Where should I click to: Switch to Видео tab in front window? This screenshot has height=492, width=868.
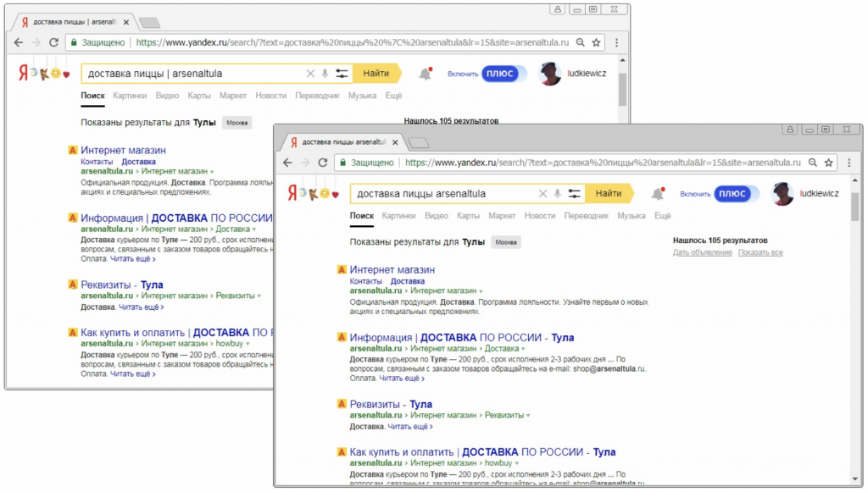point(437,216)
